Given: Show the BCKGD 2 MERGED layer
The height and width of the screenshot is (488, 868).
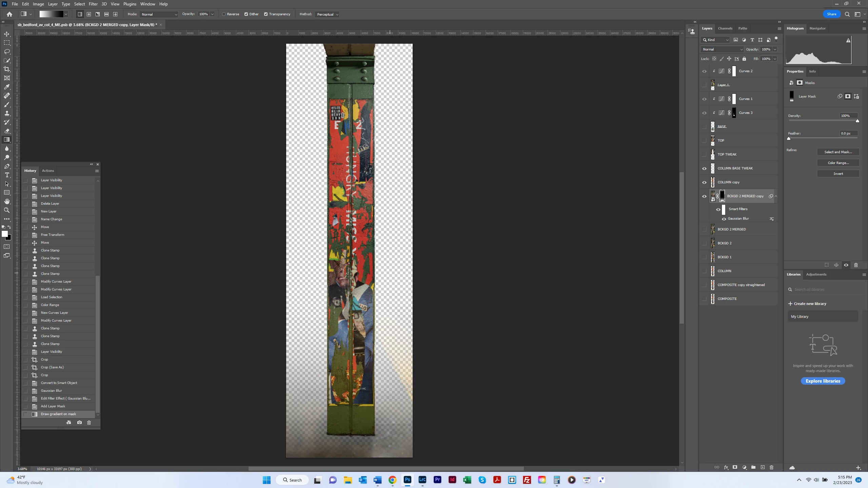Looking at the screenshot, I should (x=704, y=229).
